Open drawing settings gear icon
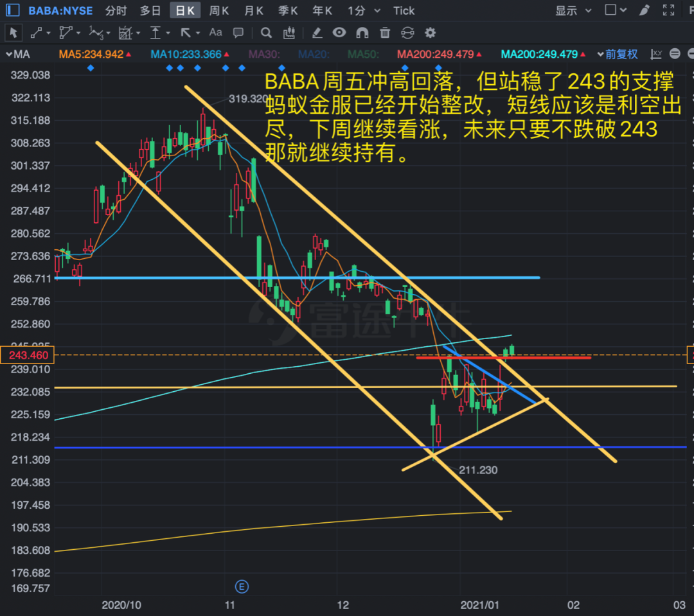694x616 pixels. coord(430,33)
